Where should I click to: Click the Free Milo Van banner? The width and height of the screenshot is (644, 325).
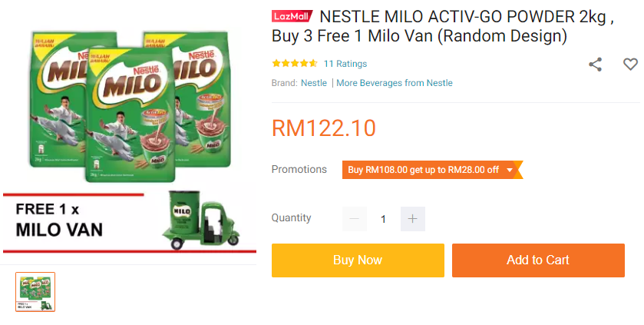pos(69,221)
